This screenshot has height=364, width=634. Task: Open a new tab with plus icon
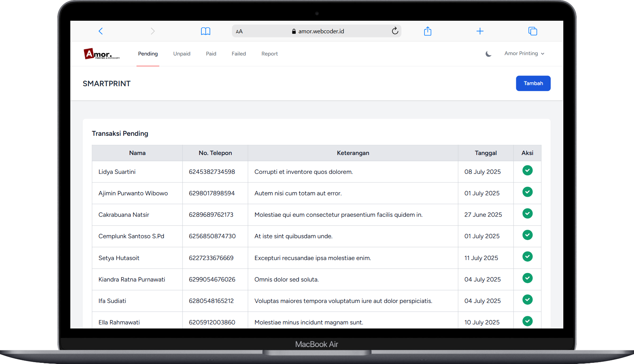tap(480, 31)
